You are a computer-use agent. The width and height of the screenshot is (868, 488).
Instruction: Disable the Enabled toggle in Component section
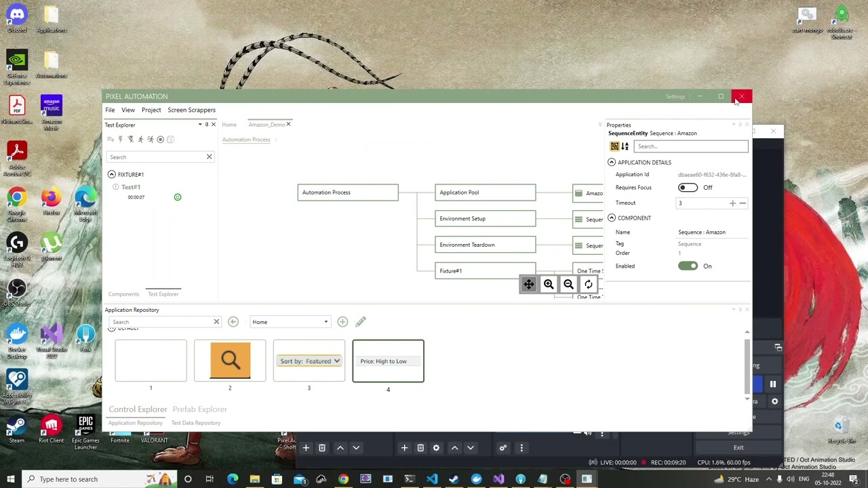688,266
